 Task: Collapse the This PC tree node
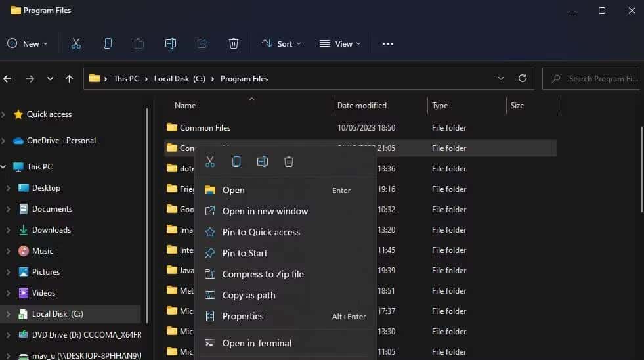[x=3, y=166]
